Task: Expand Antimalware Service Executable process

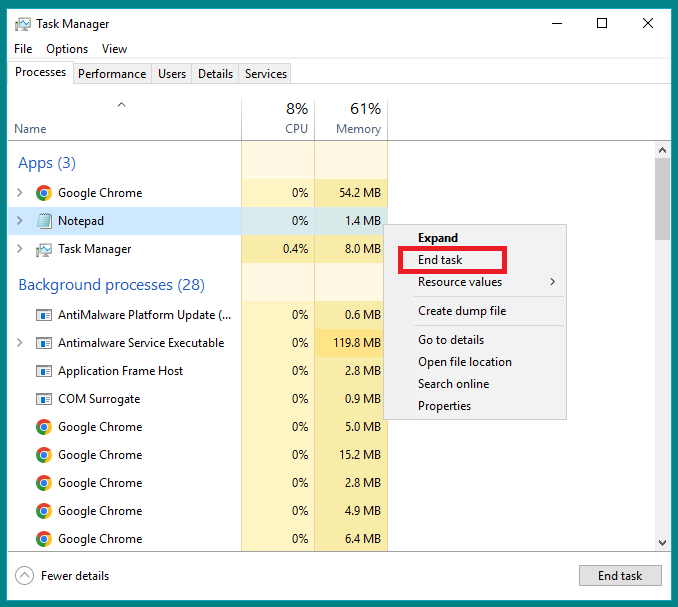Action: (19, 343)
